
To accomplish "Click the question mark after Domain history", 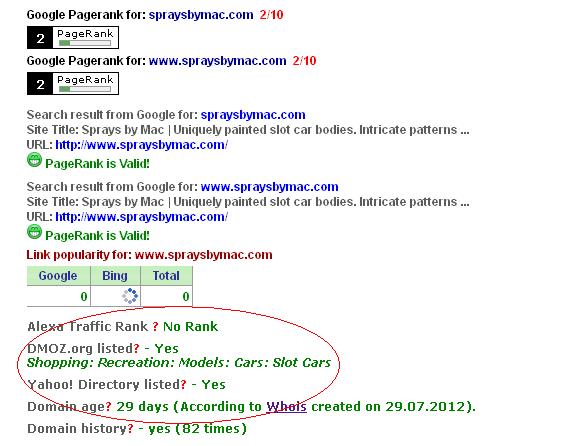I will (x=130, y=429).
